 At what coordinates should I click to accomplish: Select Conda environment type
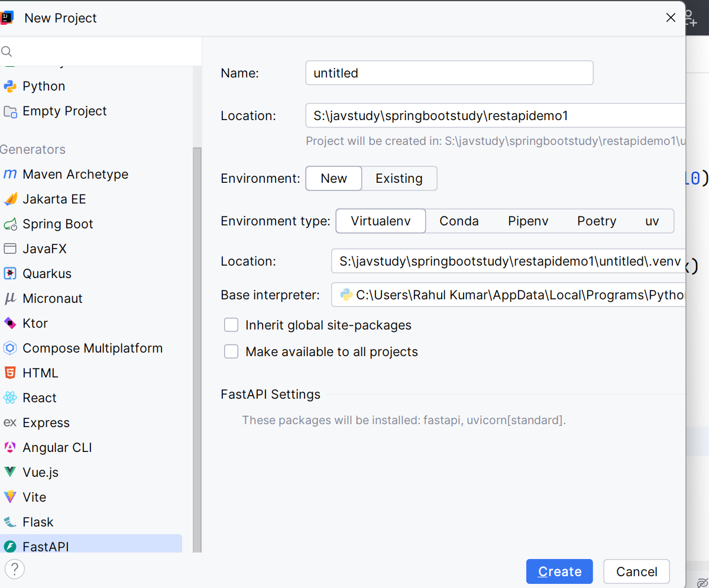(x=459, y=221)
